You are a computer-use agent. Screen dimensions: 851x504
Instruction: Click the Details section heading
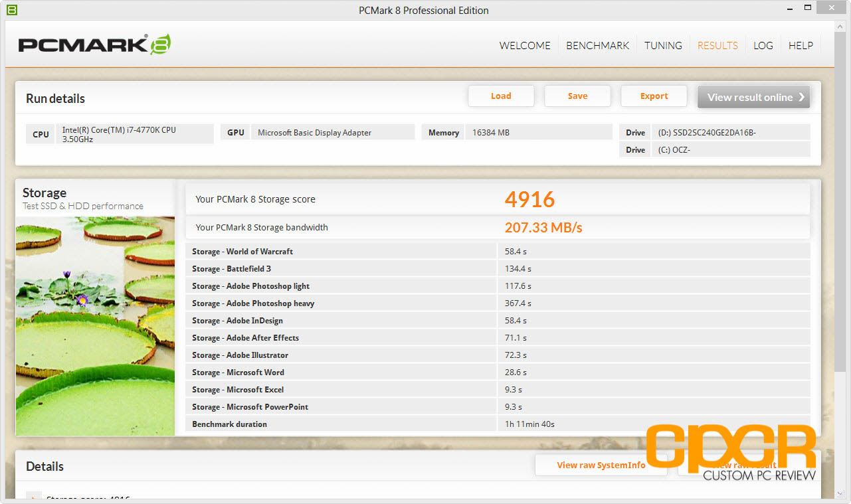45,466
